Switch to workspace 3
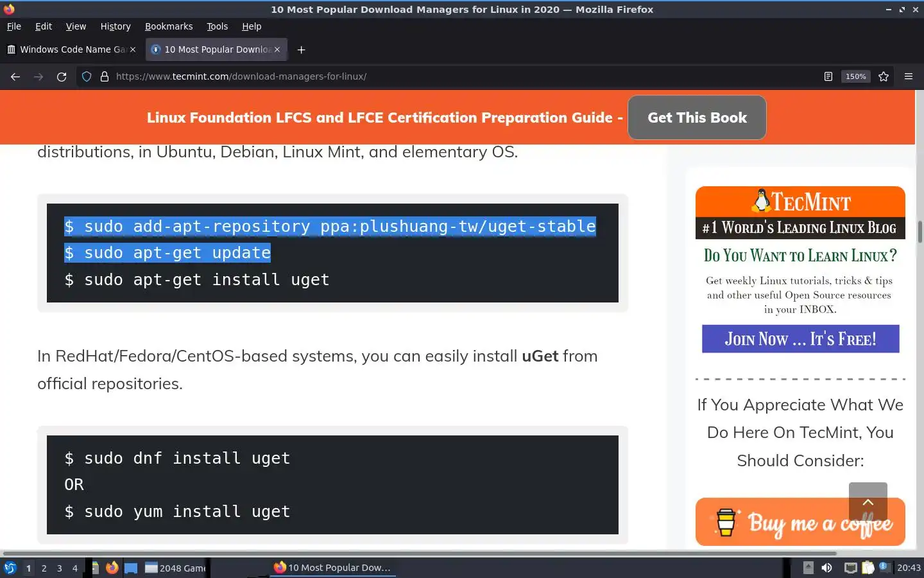This screenshot has height=578, width=924. coord(59,568)
